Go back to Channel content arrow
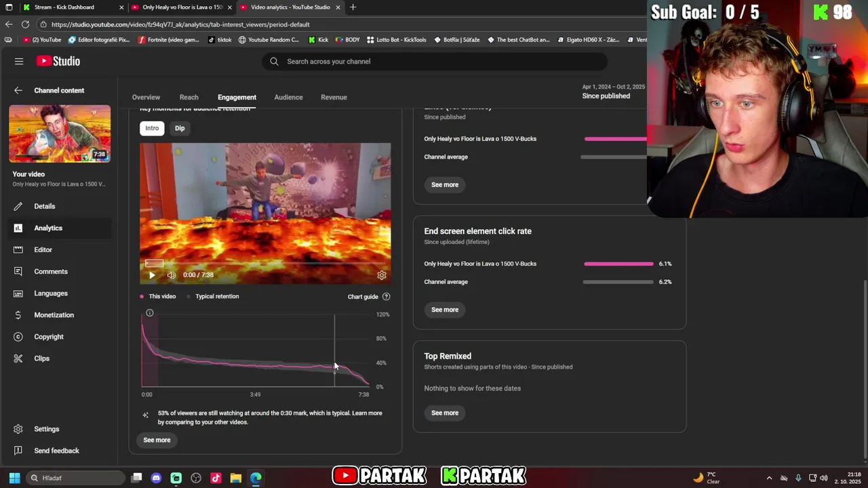The image size is (868, 488). [18, 90]
